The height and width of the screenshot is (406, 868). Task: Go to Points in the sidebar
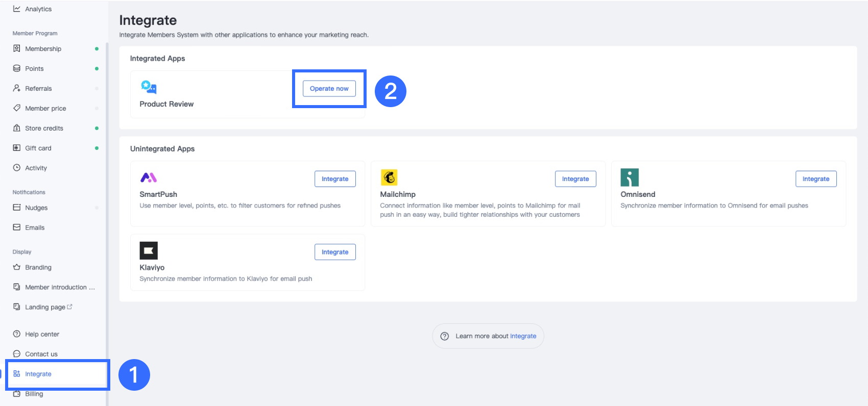[x=34, y=69]
